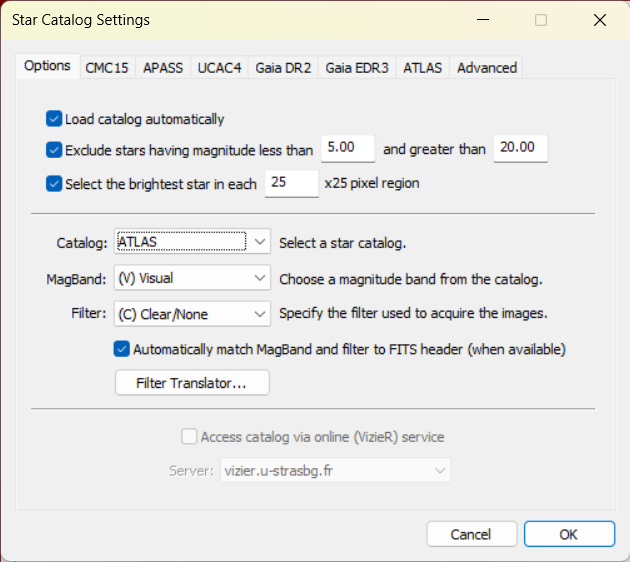This screenshot has width=630, height=562.
Task: Open the Gaia EDR3 tab
Action: click(357, 67)
